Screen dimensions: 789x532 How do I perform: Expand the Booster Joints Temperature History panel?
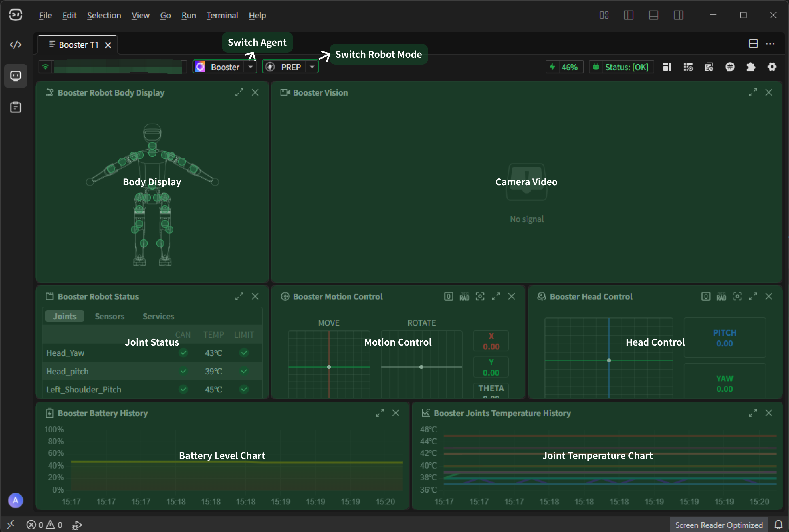[753, 413]
